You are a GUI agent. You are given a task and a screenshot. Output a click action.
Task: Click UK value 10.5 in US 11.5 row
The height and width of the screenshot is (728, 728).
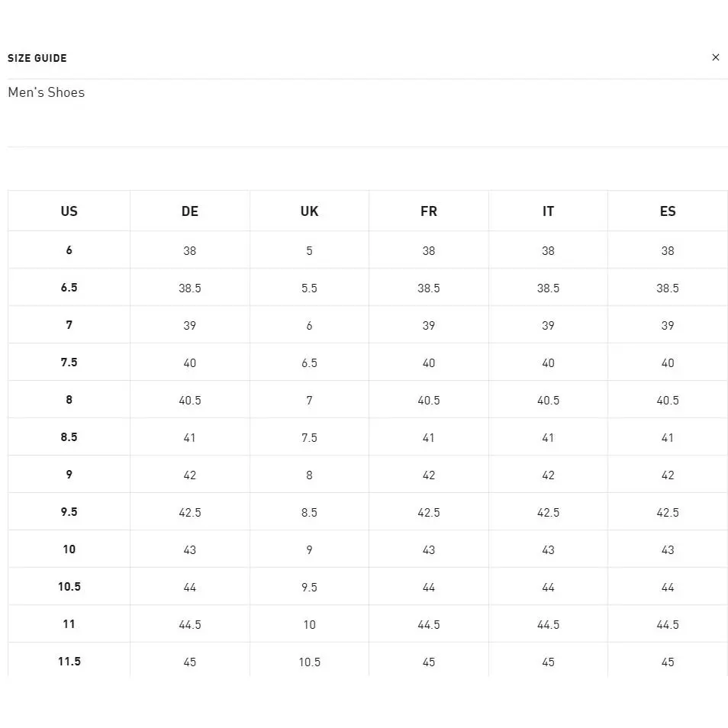pyautogui.click(x=309, y=662)
